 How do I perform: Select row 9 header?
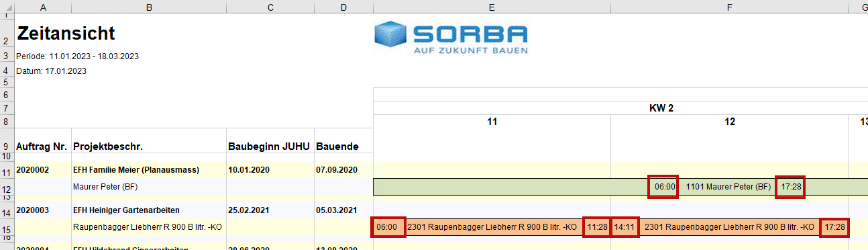(x=7, y=146)
